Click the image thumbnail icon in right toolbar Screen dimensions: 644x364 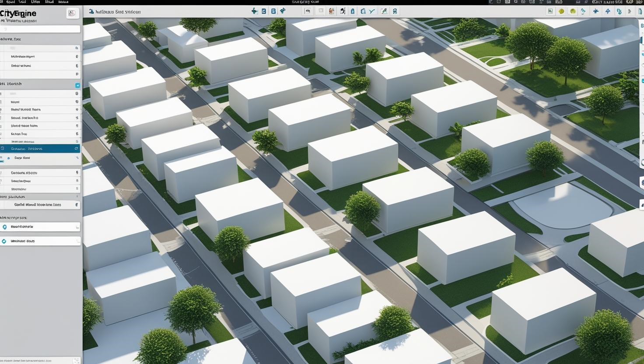(x=550, y=11)
